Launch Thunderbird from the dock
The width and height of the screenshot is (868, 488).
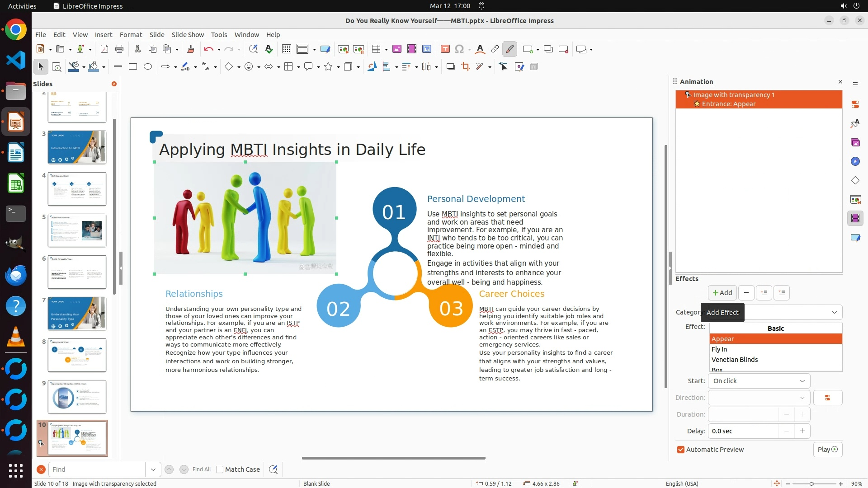coord(16,275)
